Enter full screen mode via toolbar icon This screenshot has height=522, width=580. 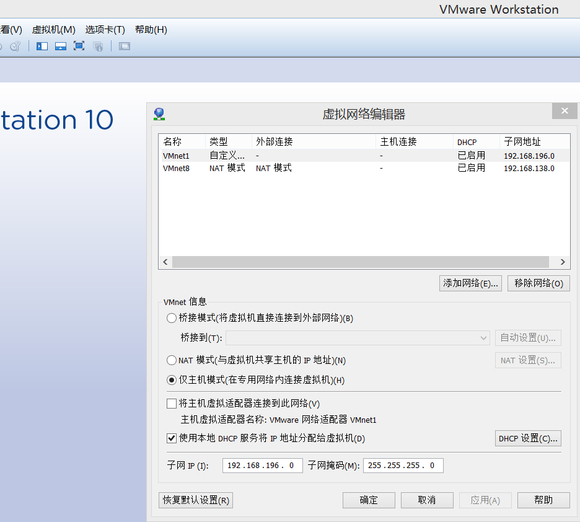(x=79, y=46)
